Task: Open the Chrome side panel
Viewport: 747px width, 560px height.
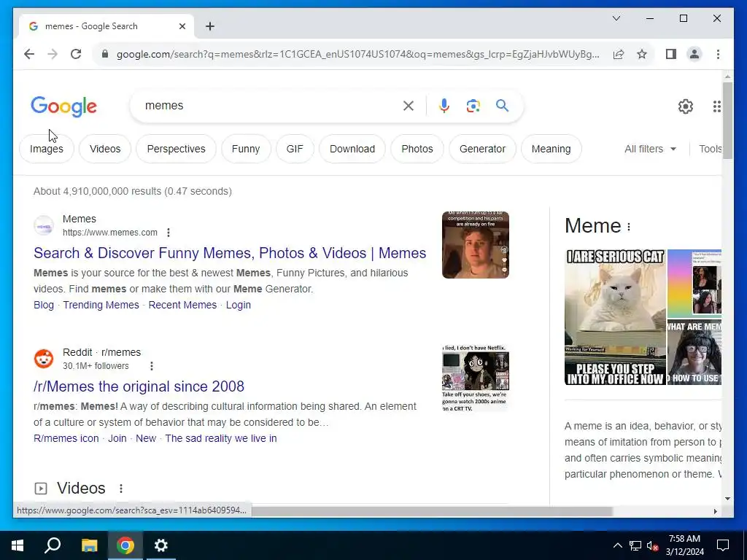Action: coord(671,54)
